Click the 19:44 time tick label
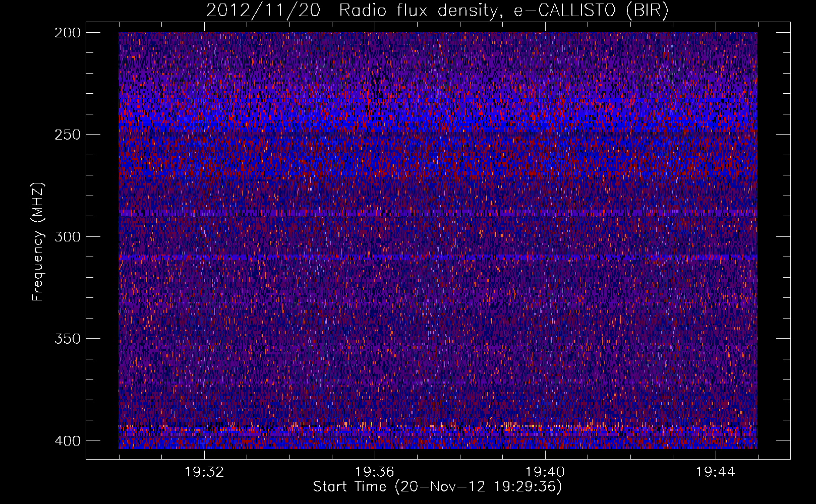The height and width of the screenshot is (504, 816). [716, 472]
